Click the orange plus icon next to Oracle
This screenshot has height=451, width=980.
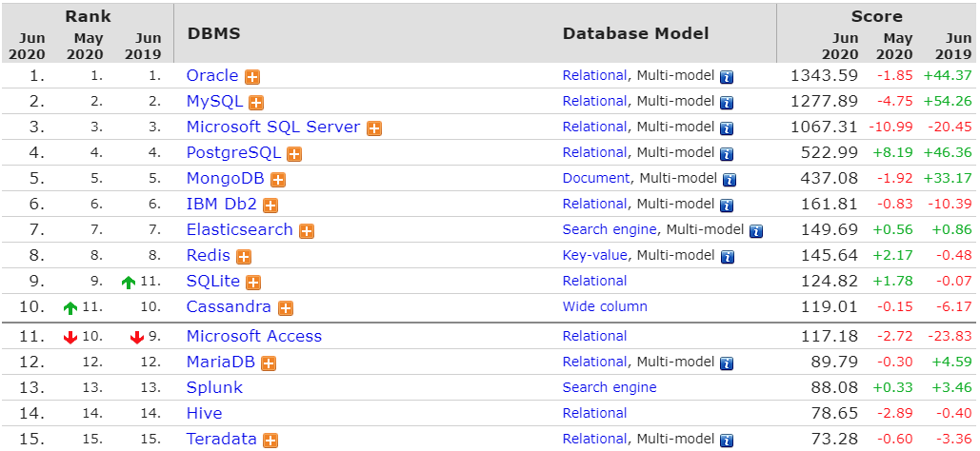click(x=252, y=77)
